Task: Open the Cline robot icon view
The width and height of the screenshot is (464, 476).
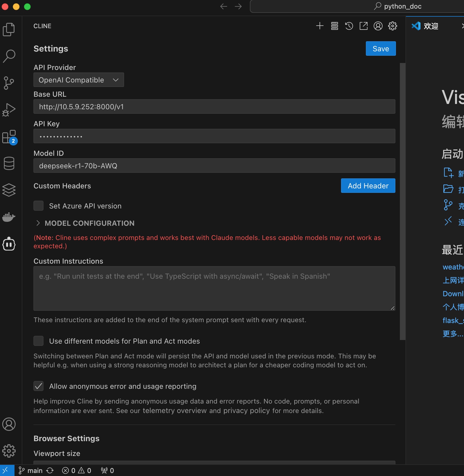Action: [9, 244]
